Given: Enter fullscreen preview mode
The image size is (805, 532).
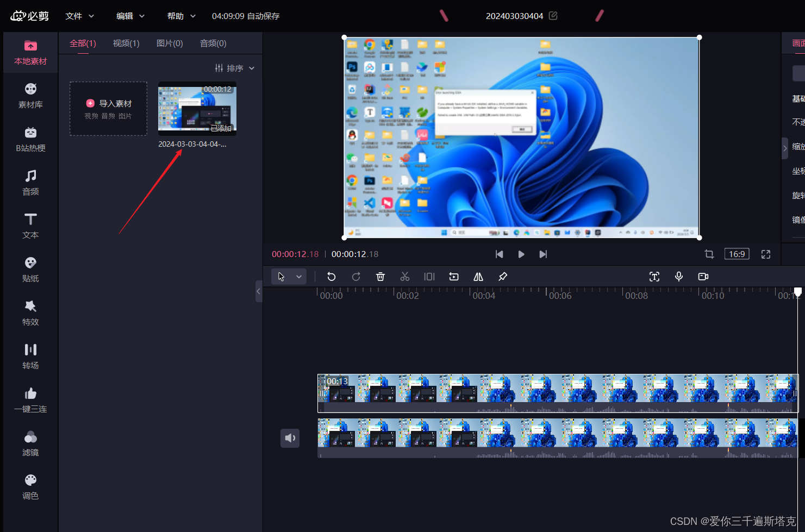Looking at the screenshot, I should pos(766,254).
